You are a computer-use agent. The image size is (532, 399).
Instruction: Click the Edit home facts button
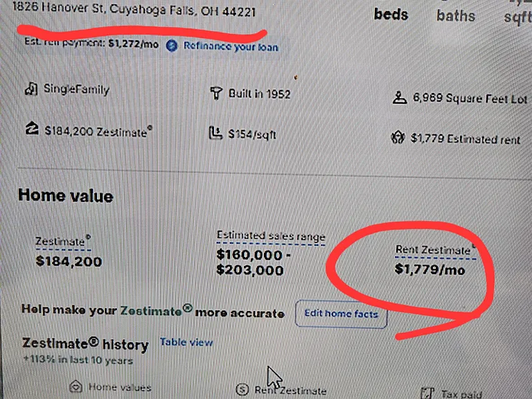point(341,314)
